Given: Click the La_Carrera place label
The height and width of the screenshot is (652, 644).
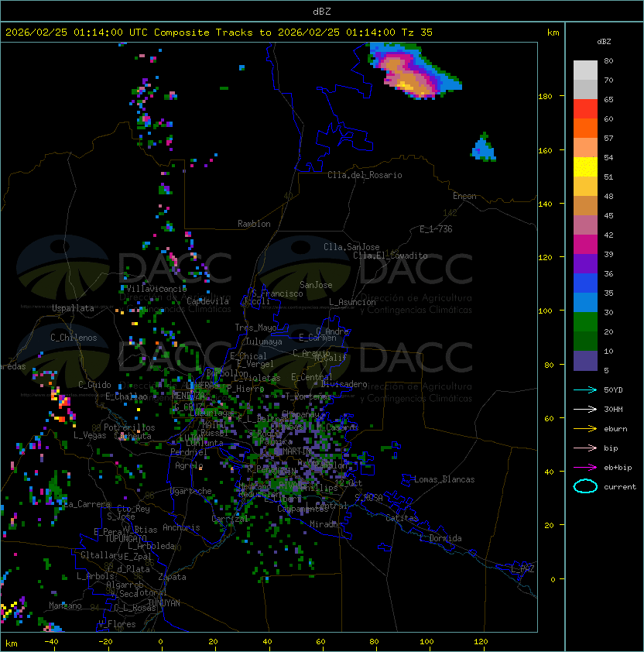Looking at the screenshot, I should [87, 504].
